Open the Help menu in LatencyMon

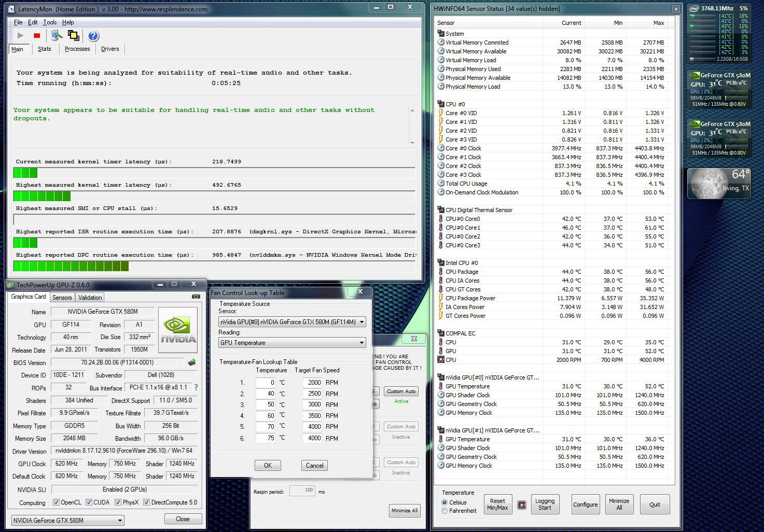point(68,22)
